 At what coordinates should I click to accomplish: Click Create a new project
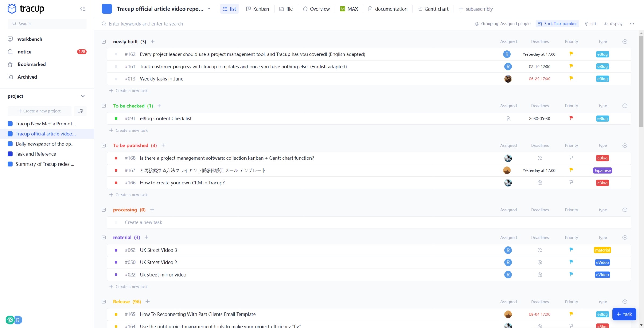(x=39, y=111)
